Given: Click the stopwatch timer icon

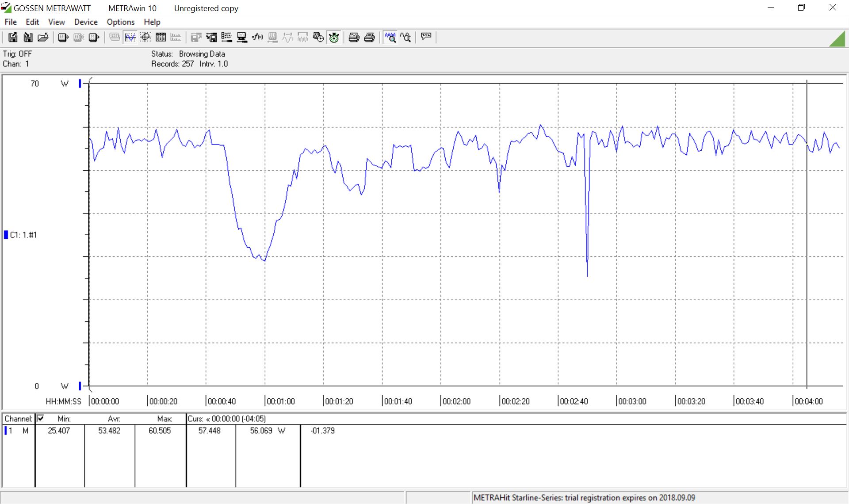Looking at the screenshot, I should pos(334,38).
